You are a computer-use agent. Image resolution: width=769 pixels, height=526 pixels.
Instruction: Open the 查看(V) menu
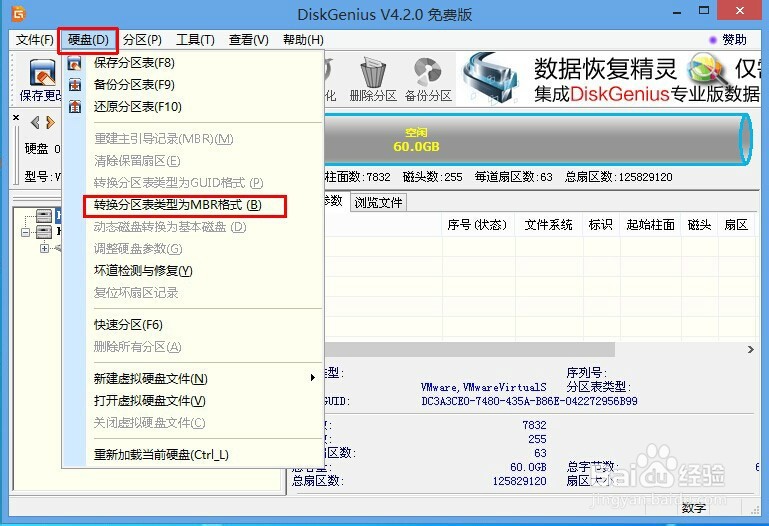click(x=249, y=40)
